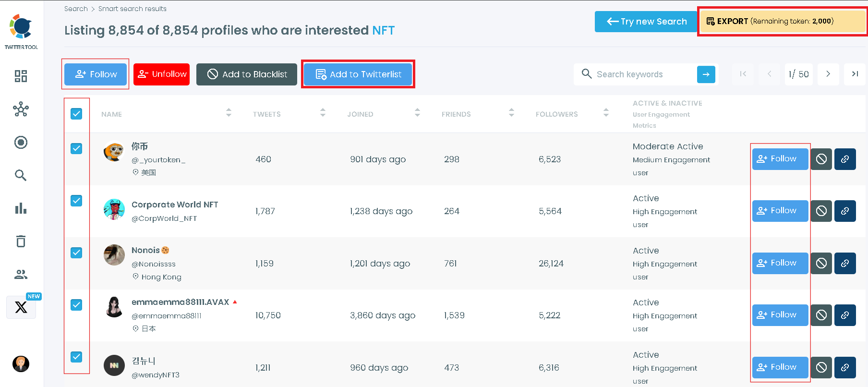
Task: Open the user avatar at sidebar bottom
Action: coord(21,364)
